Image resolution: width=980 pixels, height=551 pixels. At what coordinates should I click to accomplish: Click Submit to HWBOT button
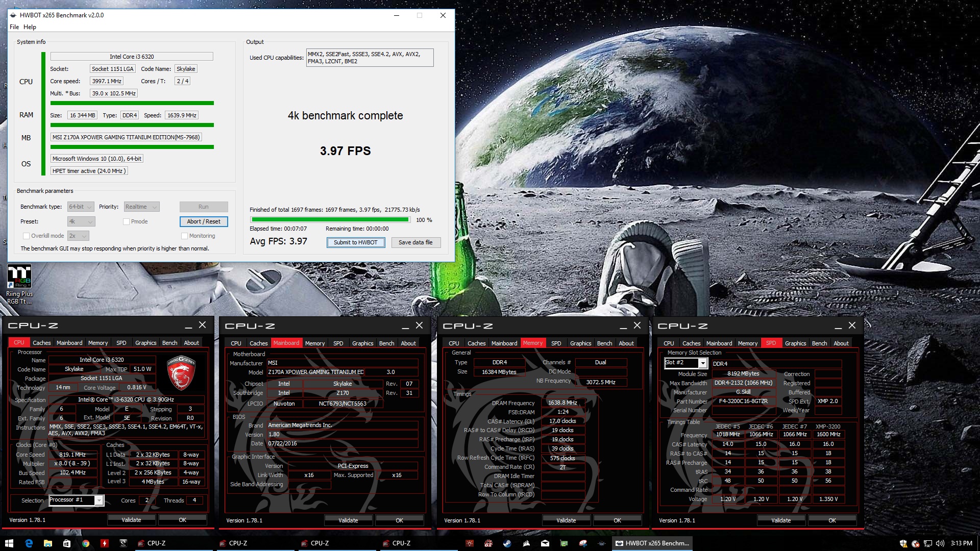[x=356, y=242]
